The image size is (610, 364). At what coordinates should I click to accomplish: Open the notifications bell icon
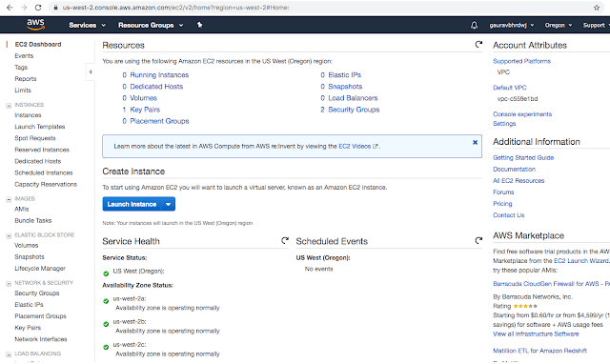(474, 26)
